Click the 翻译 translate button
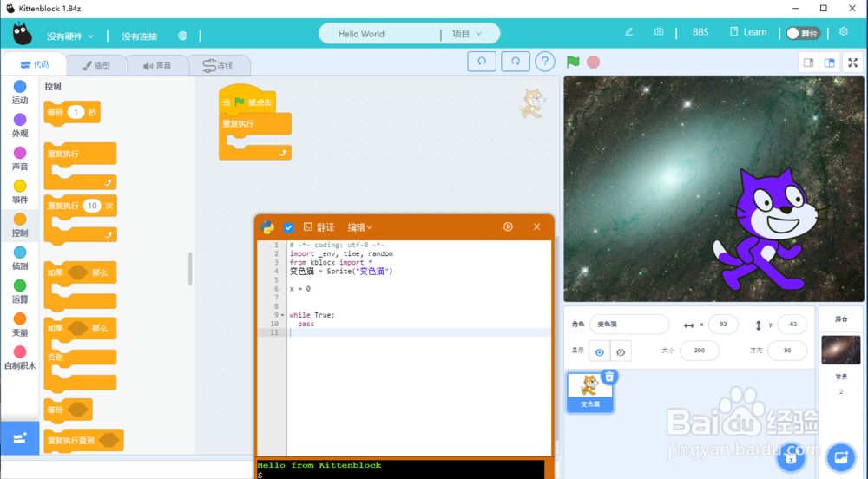This screenshot has width=868, height=479. [x=319, y=227]
